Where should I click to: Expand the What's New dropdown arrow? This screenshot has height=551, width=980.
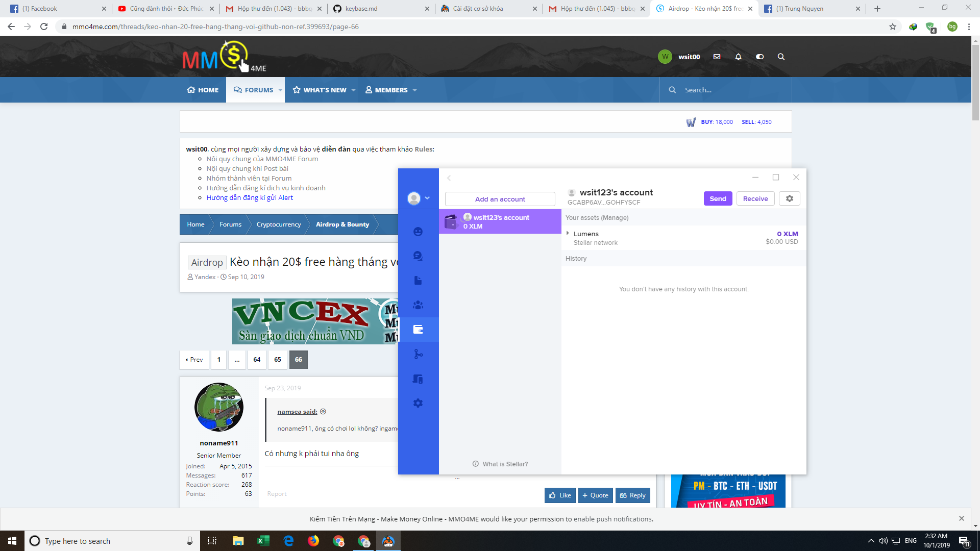point(354,90)
